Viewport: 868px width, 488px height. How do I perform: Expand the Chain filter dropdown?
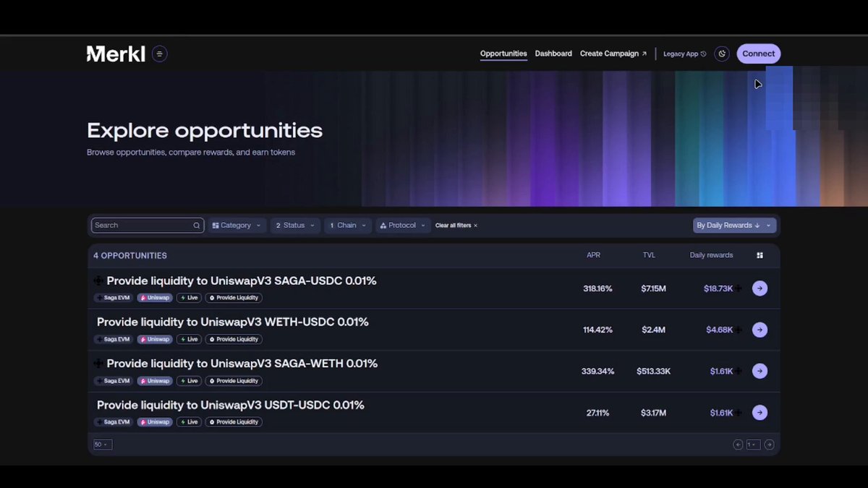(348, 226)
